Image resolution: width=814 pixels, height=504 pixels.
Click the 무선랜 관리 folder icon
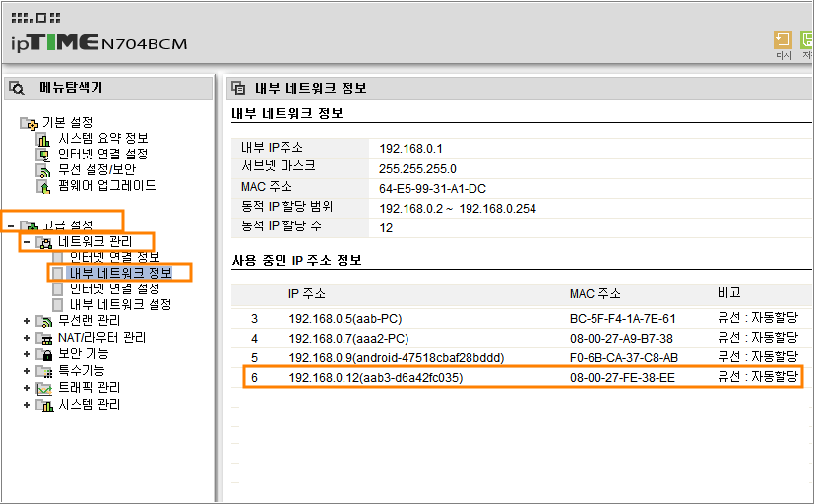click(x=44, y=322)
